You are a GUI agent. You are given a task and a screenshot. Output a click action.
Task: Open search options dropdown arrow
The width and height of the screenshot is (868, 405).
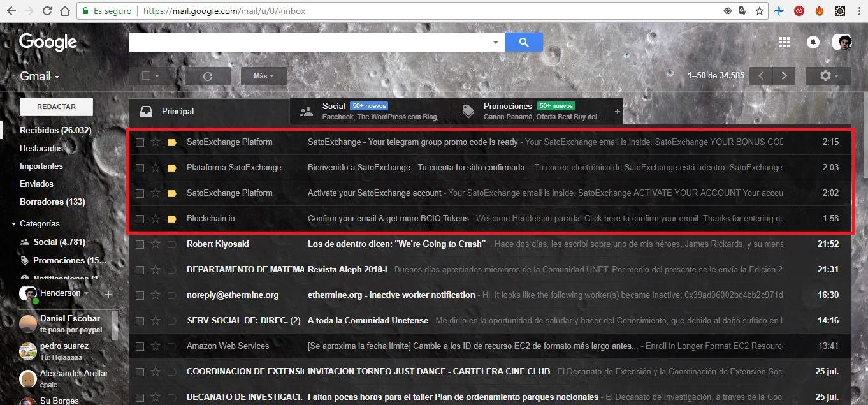pos(496,42)
